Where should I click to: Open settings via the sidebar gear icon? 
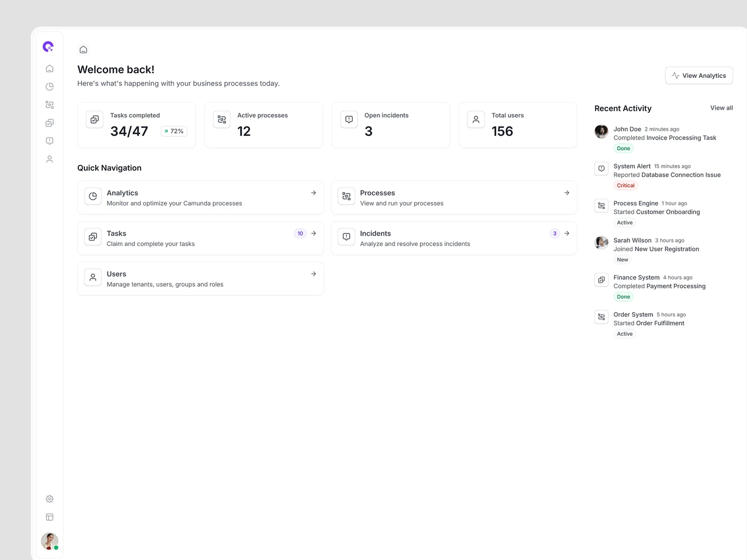click(49, 499)
